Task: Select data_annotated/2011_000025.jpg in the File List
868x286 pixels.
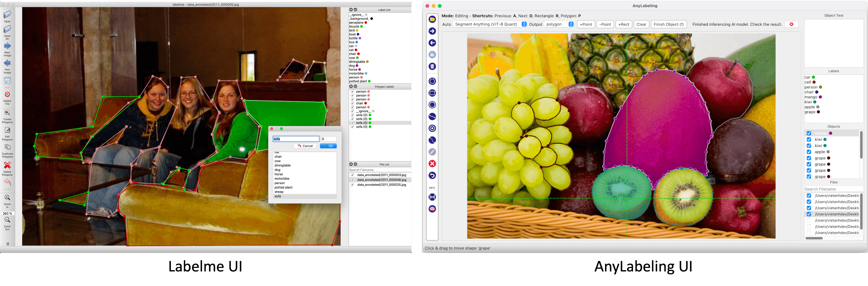Action: coord(381,184)
